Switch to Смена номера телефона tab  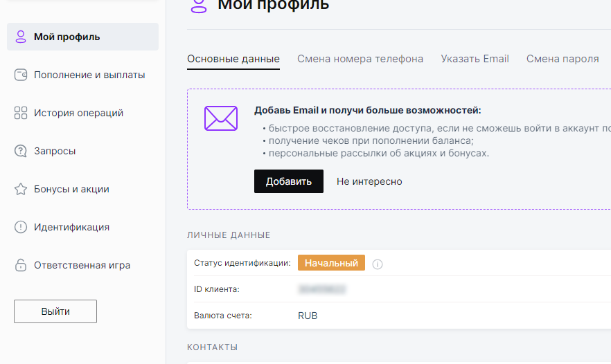[x=360, y=59]
